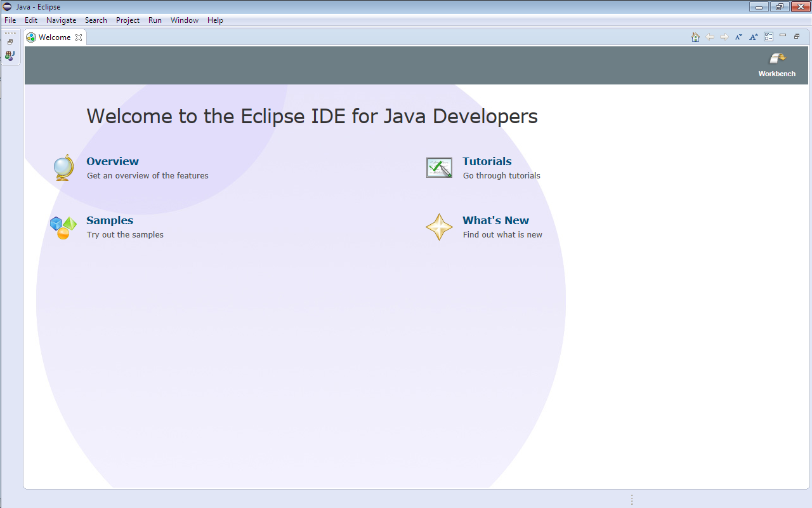Open the Help menu

215,20
